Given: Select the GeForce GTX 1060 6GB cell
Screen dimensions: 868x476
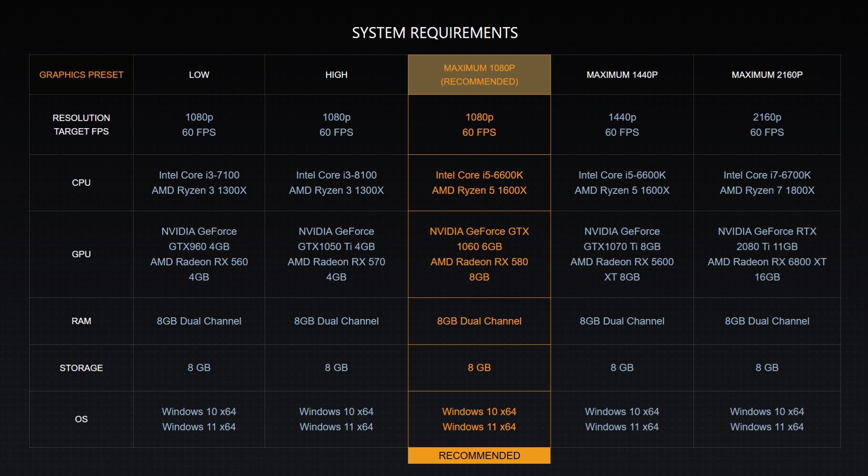Looking at the screenshot, I should tap(479, 254).
